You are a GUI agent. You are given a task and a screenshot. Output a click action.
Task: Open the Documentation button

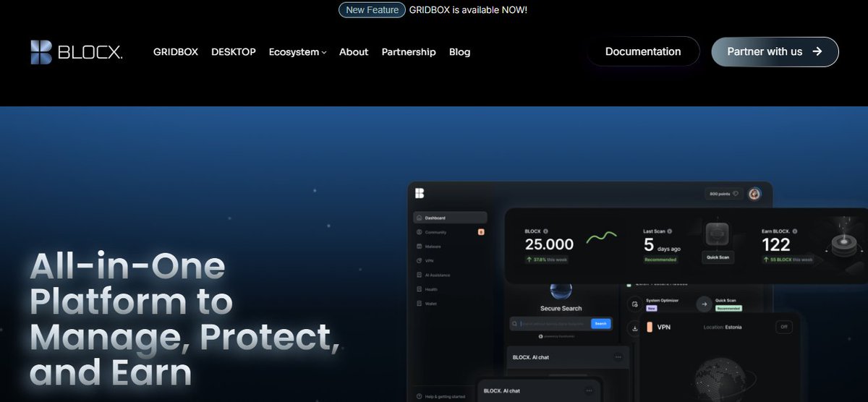pyautogui.click(x=643, y=51)
